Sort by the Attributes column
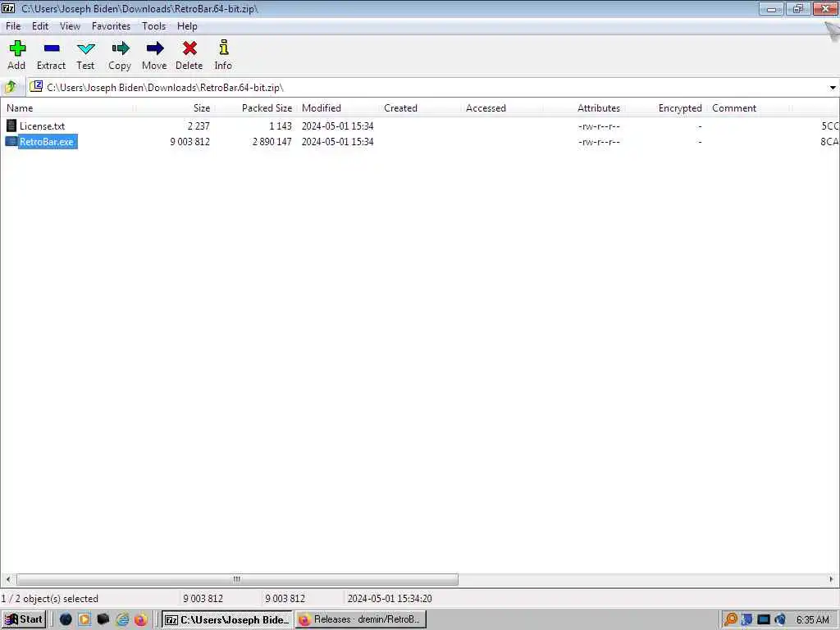The image size is (840, 630). tap(598, 108)
